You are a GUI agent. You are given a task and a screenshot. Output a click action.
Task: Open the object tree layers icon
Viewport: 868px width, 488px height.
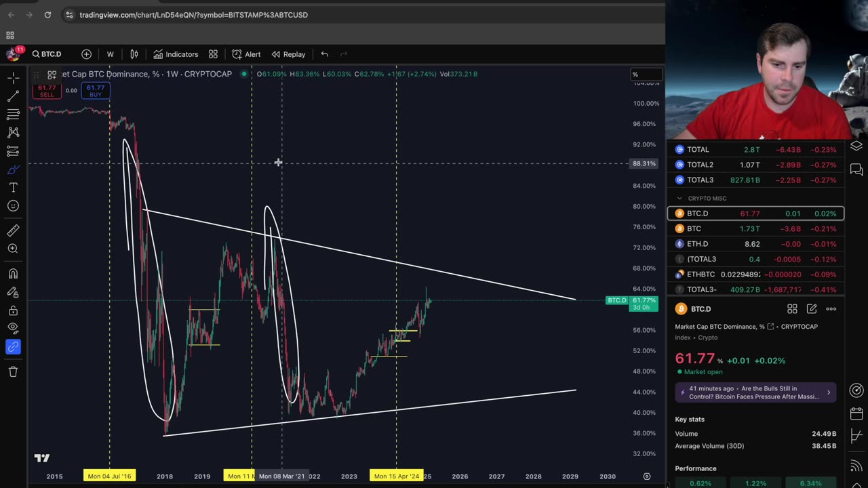(856, 146)
